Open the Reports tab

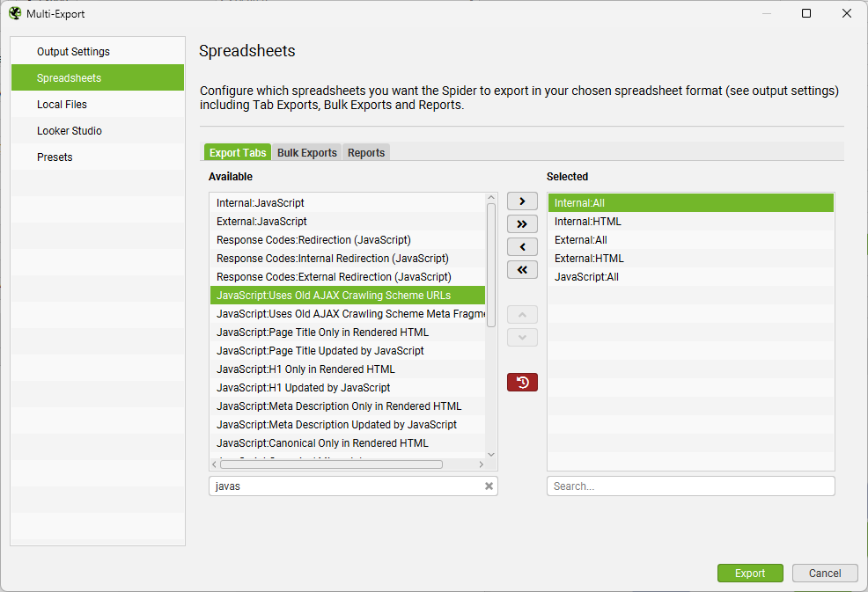click(366, 152)
